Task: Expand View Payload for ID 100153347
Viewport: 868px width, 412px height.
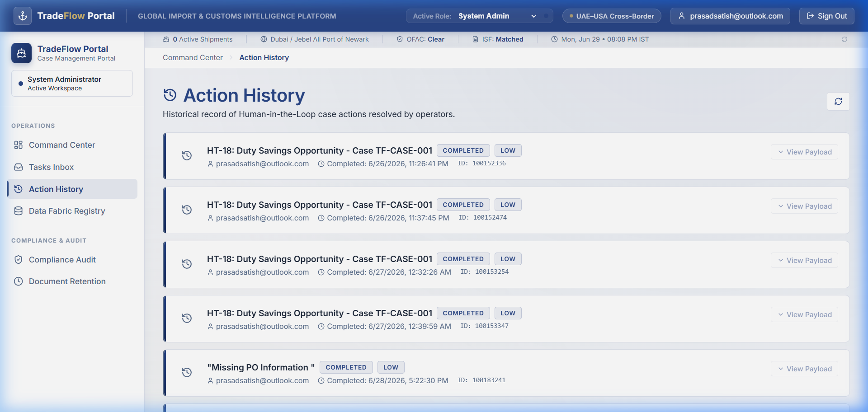Action: 804,314
